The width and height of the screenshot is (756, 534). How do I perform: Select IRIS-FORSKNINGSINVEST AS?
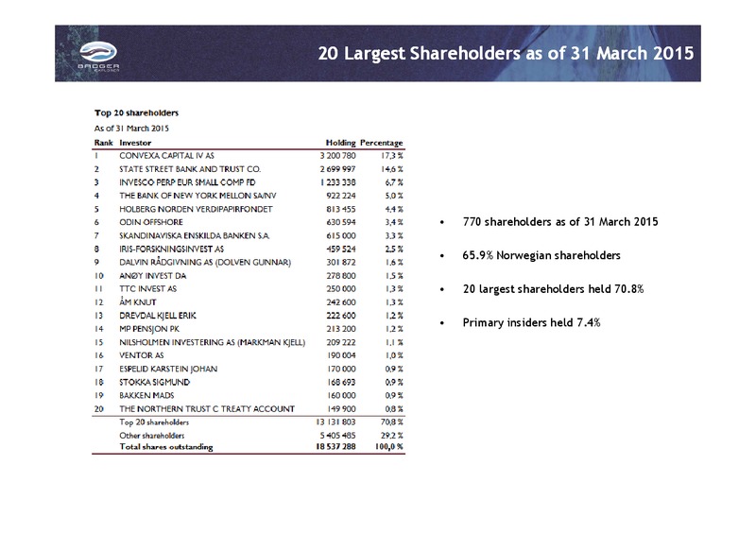click(x=172, y=249)
